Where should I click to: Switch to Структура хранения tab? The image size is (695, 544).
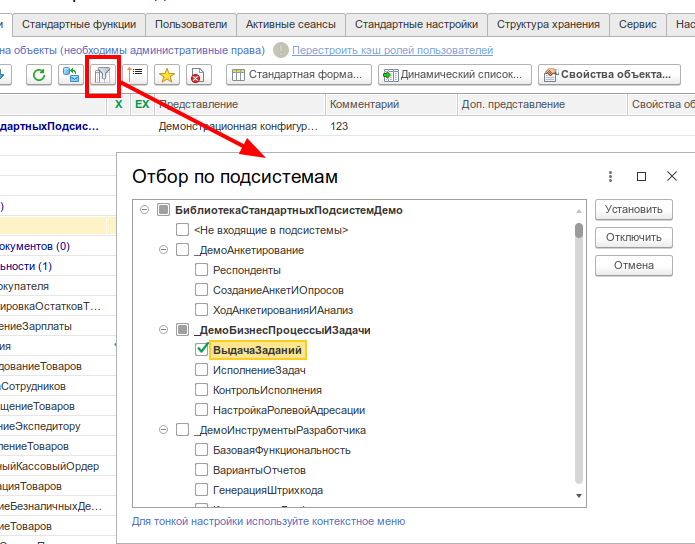pos(548,24)
